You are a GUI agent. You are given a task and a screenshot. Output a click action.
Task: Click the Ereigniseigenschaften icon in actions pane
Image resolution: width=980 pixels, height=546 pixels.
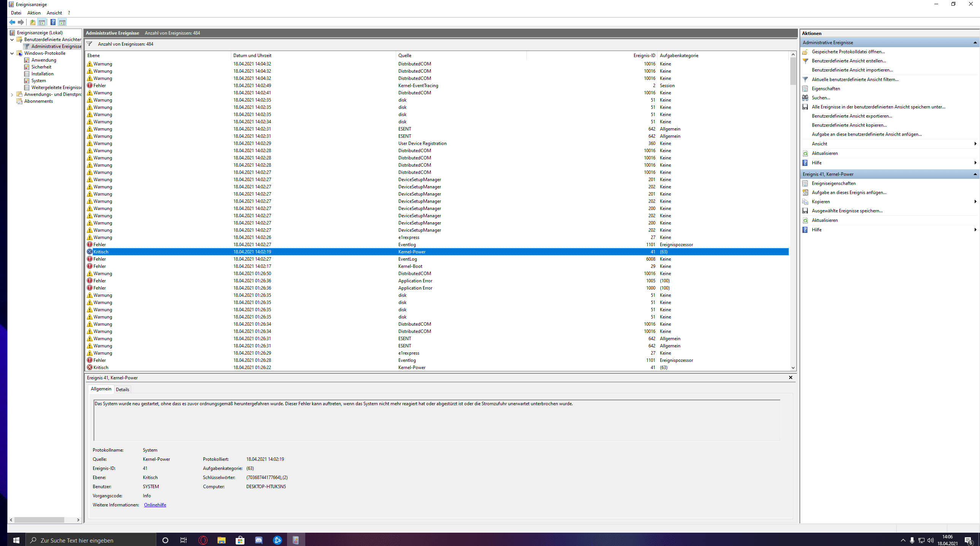(x=805, y=183)
